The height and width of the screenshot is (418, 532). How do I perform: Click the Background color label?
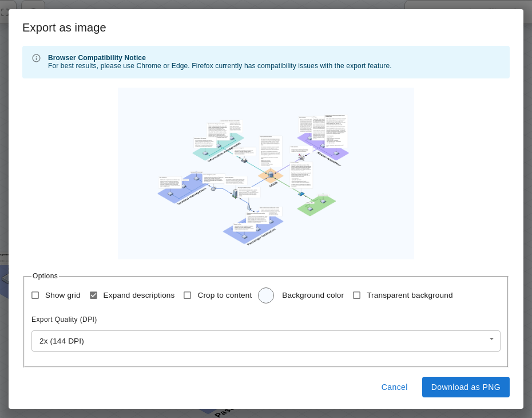coord(313,295)
